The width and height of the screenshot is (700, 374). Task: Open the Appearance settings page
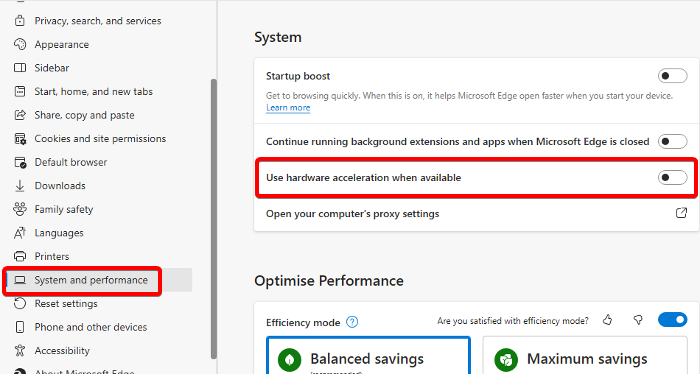(62, 44)
